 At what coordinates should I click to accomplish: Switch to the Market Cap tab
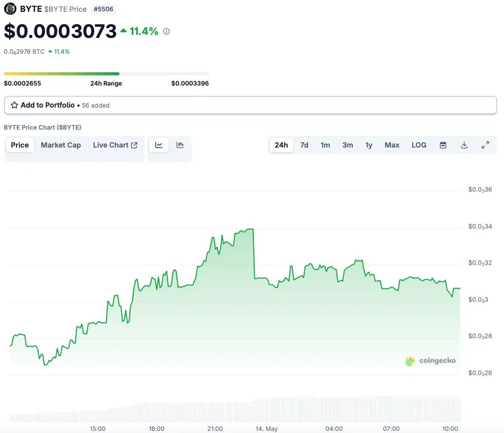(61, 145)
